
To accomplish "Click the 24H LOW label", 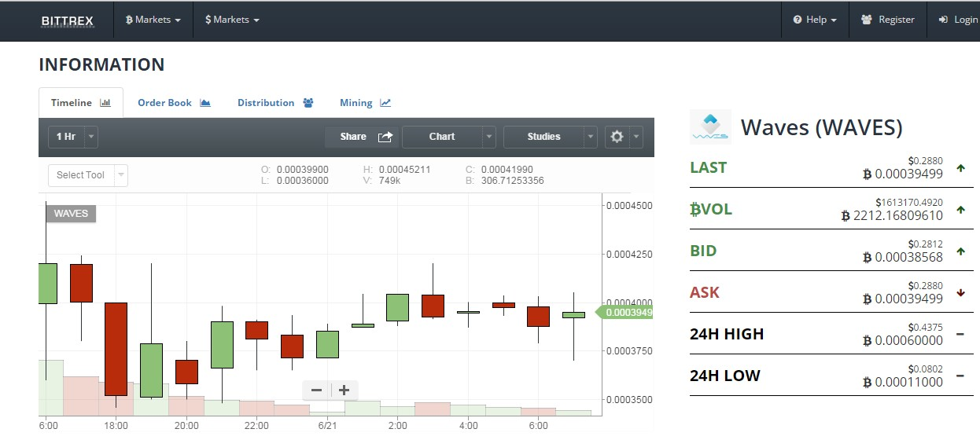I will pyautogui.click(x=725, y=376).
